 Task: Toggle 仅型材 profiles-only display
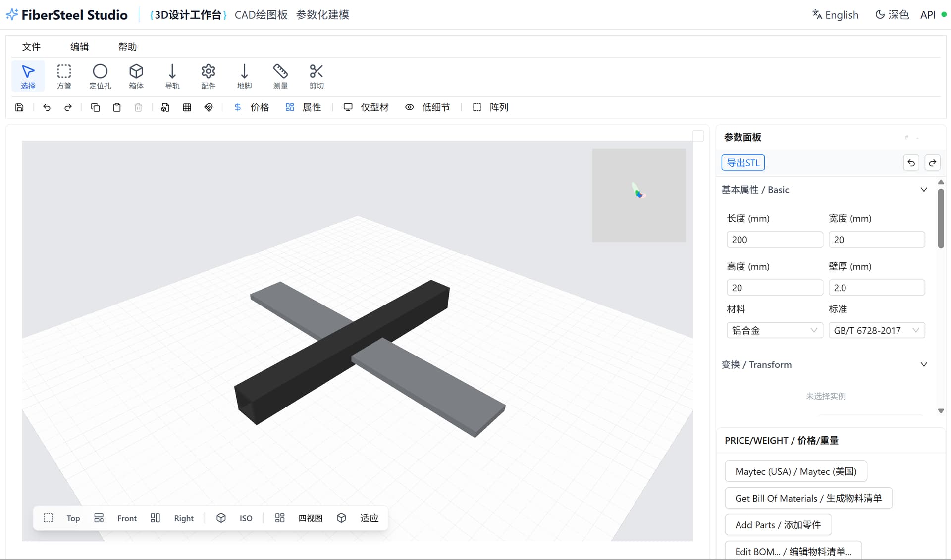pos(366,107)
